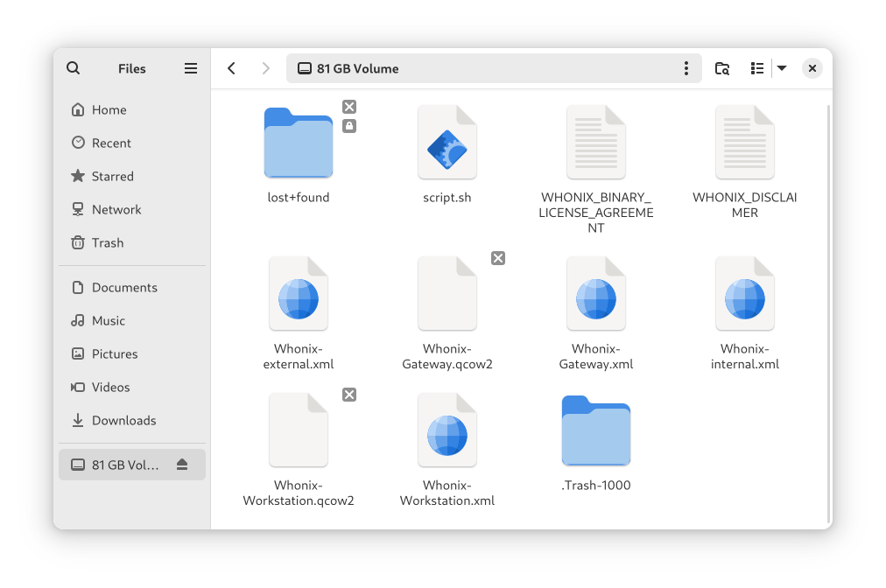886x588 pixels.
Task: Click the vertical scrollbar of file view
Action: pos(828,313)
